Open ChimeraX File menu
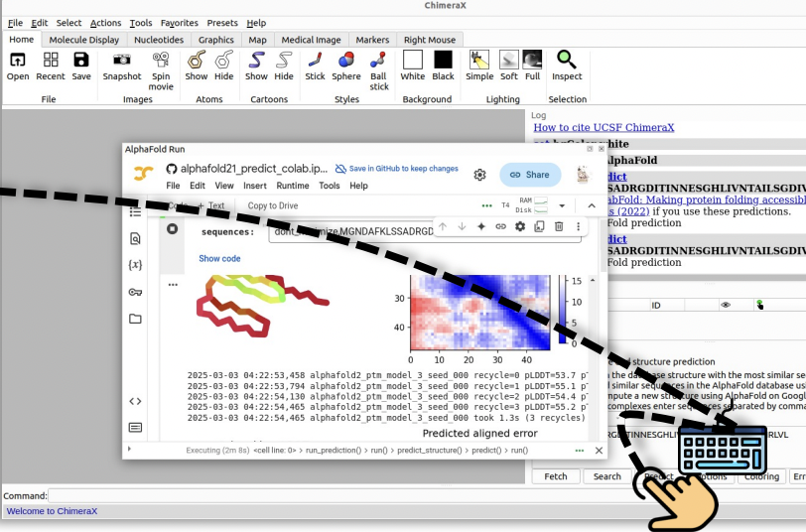The width and height of the screenshot is (806, 532). tap(15, 23)
